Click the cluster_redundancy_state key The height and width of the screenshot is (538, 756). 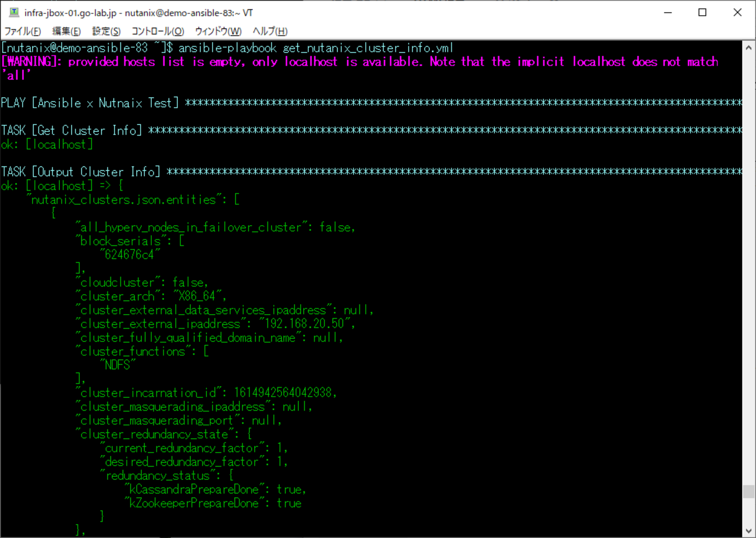pyautogui.click(x=154, y=434)
